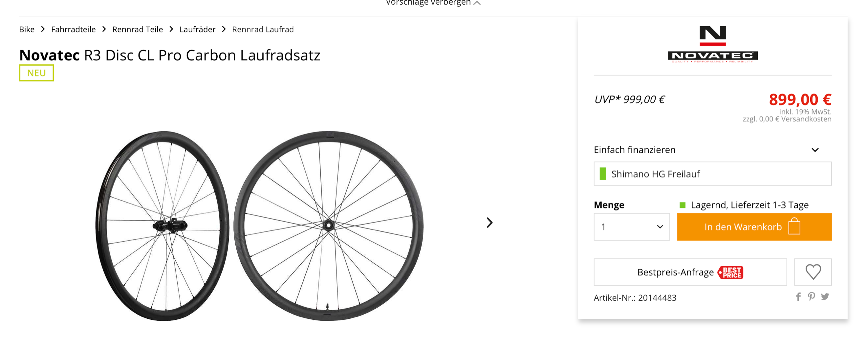Go to Bike breadcrumb
The width and height of the screenshot is (868, 350).
coord(27,30)
